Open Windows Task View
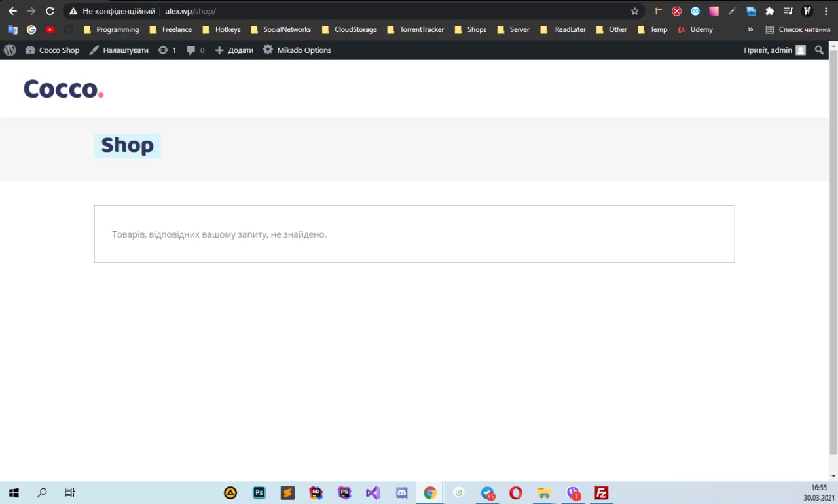Image resolution: width=838 pixels, height=504 pixels. coord(70,493)
